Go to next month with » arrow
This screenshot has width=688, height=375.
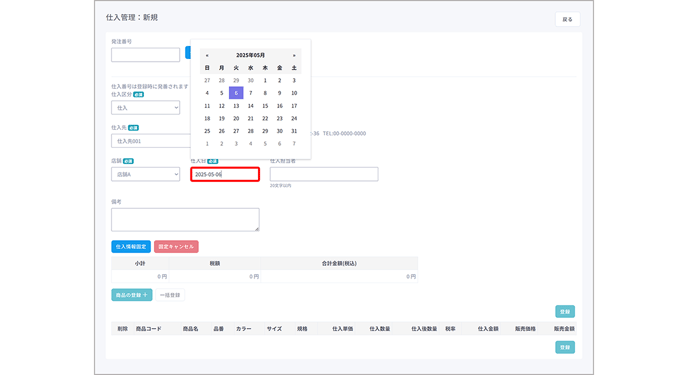294,55
